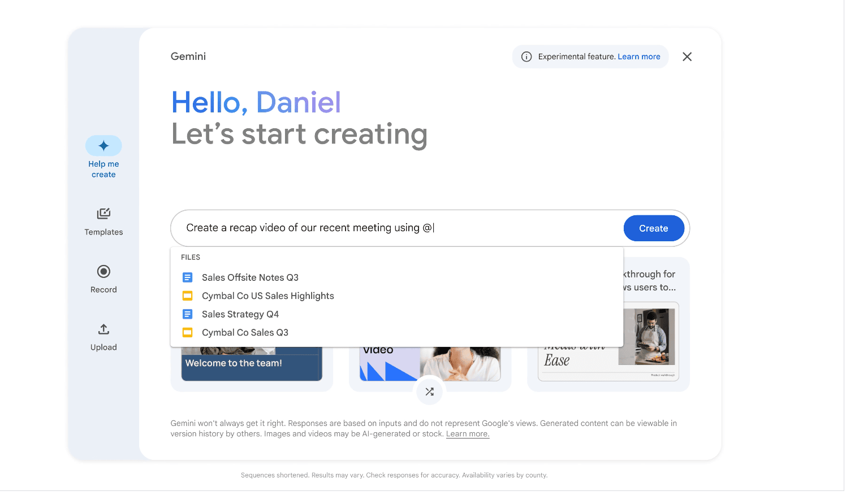Screen dimensions: 846x504
Task: Open the Templates panel icon
Action: [103, 214]
